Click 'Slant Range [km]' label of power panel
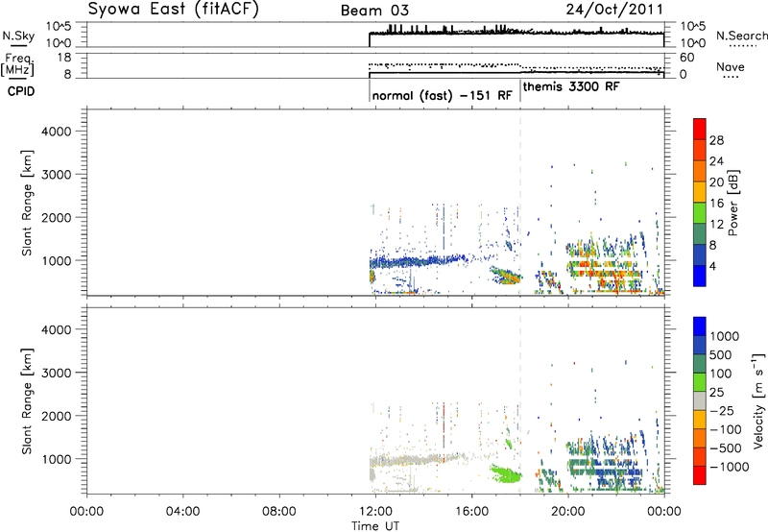 click(27, 203)
